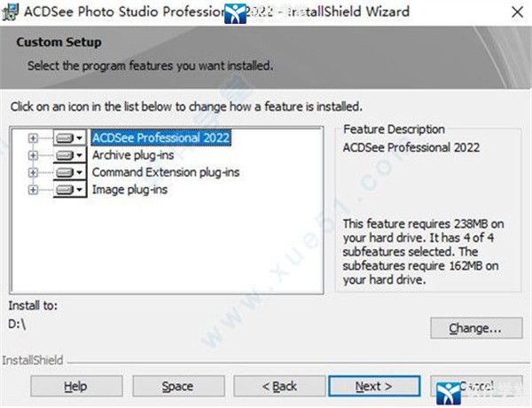Click the installer icon in title bar

(x=10, y=12)
